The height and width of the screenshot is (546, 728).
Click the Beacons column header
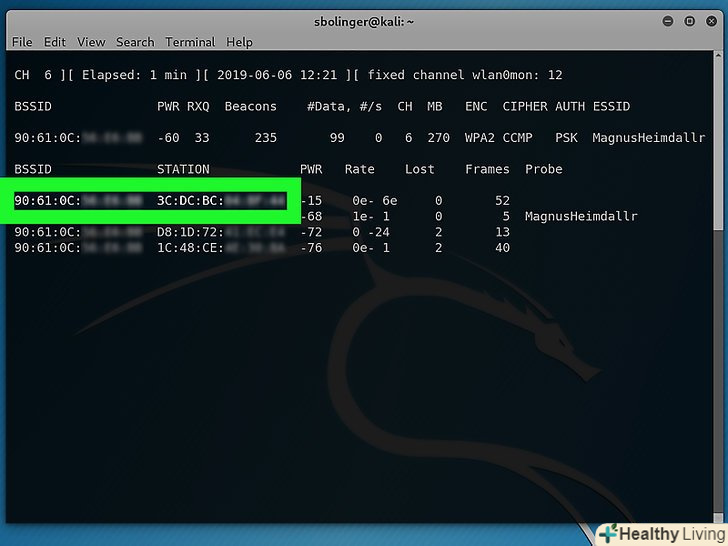[x=251, y=107]
